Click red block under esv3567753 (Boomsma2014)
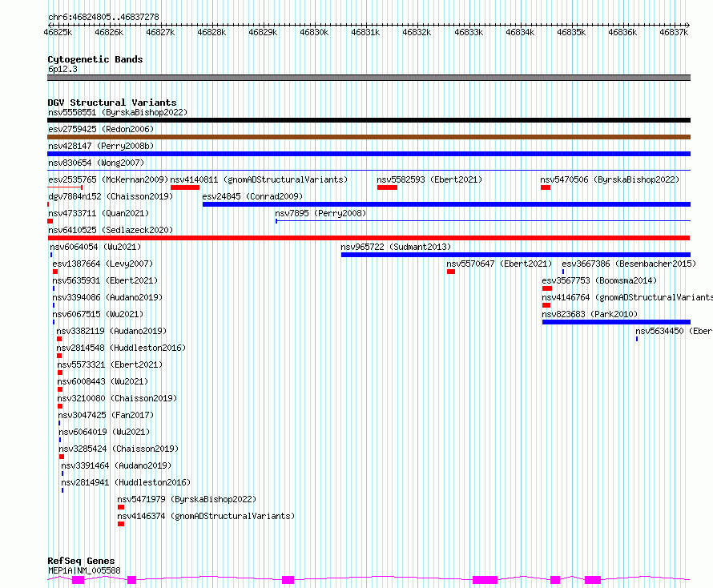Image resolution: width=713 pixels, height=588 pixels. 547,288
